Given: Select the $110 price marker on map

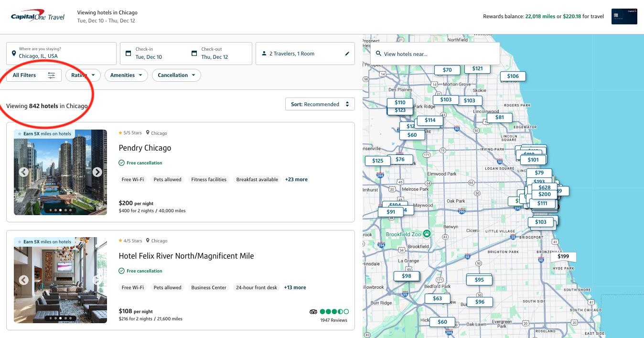Looking at the screenshot, I should point(400,102).
